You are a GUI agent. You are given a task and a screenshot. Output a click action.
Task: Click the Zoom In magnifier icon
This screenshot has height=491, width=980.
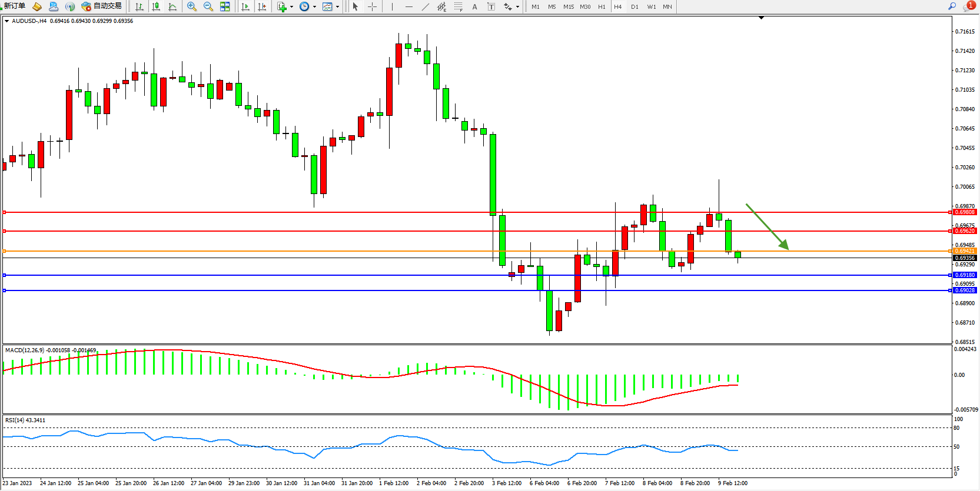192,6
